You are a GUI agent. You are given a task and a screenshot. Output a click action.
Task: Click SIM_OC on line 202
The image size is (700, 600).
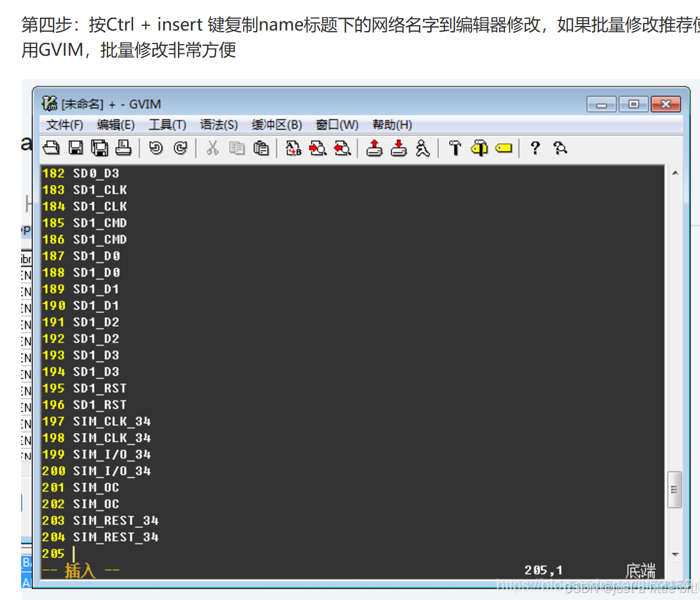point(96,504)
